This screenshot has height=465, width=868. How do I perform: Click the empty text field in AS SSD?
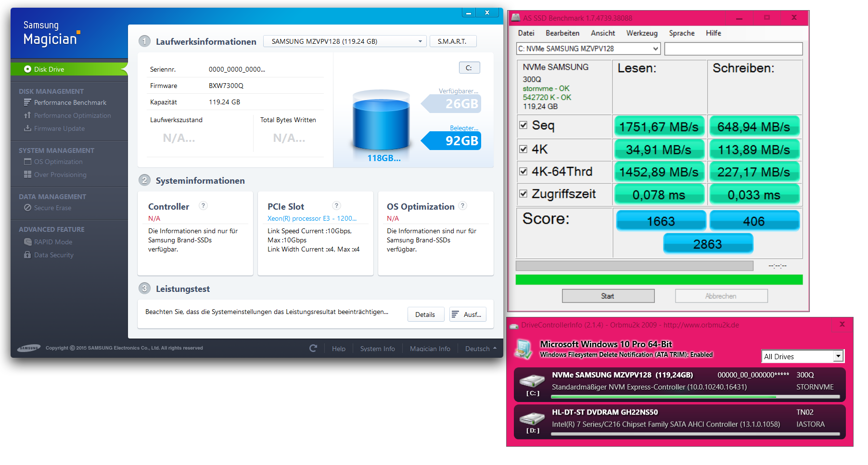(733, 49)
